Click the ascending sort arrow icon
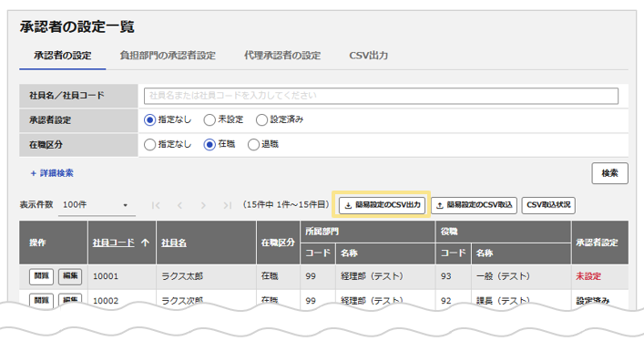 point(145,243)
